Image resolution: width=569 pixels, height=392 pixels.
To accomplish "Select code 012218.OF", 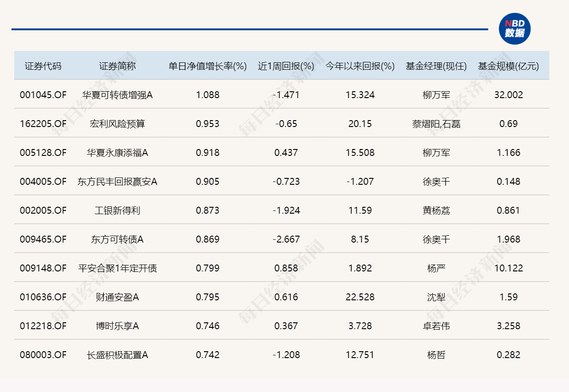I will click(43, 326).
